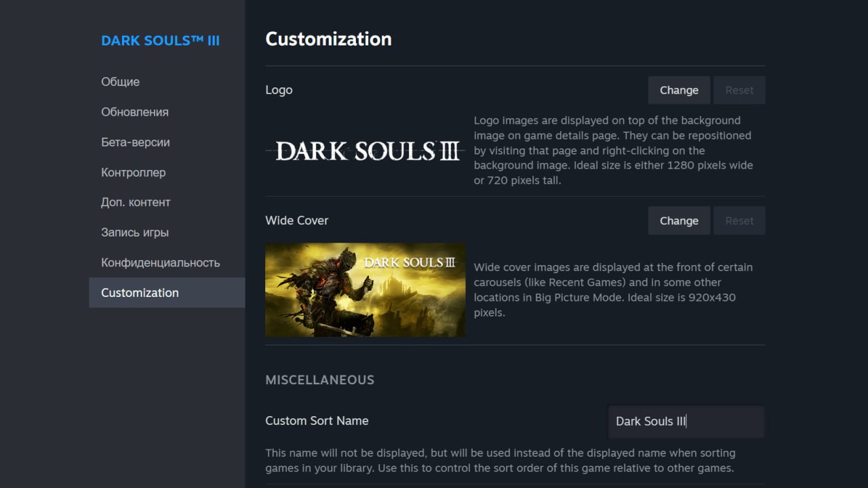This screenshot has height=488, width=868.
Task: Open the Запись игры section
Action: [x=135, y=232]
